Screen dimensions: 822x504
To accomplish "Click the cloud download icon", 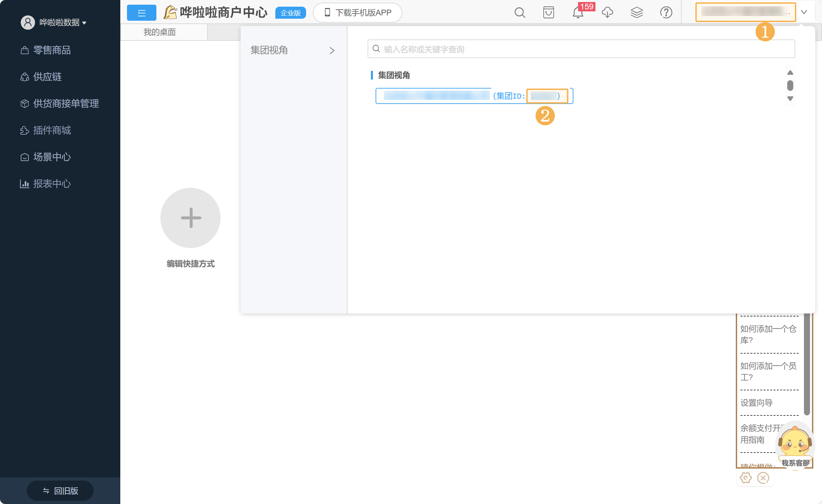I will click(607, 13).
